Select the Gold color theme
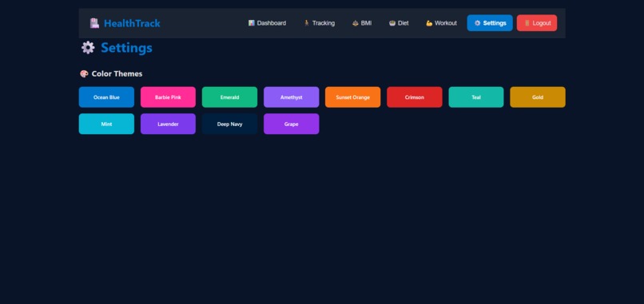The height and width of the screenshot is (304, 644). coord(538,97)
